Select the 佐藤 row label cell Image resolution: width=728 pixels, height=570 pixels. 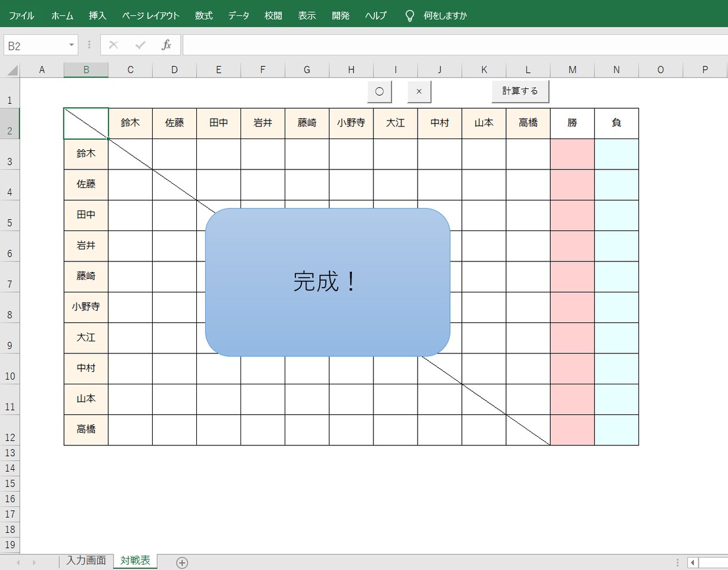click(86, 184)
